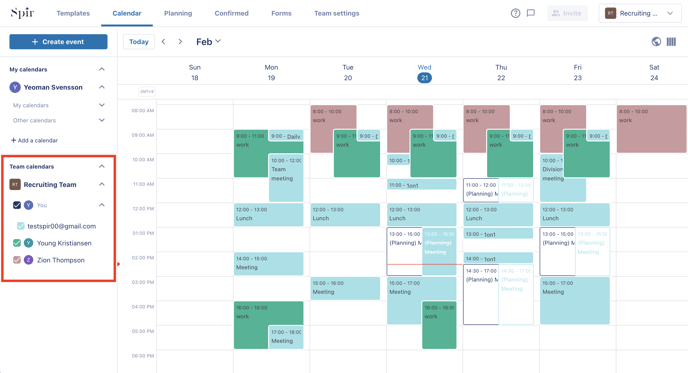Toggle the You calendar checkbox
The image size is (688, 373).
(17, 205)
